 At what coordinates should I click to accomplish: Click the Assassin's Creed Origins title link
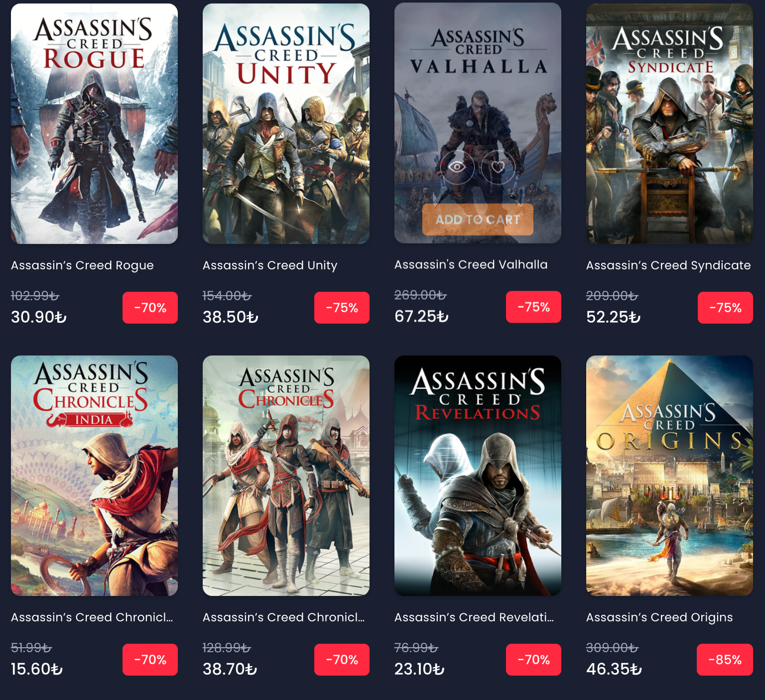point(659,617)
